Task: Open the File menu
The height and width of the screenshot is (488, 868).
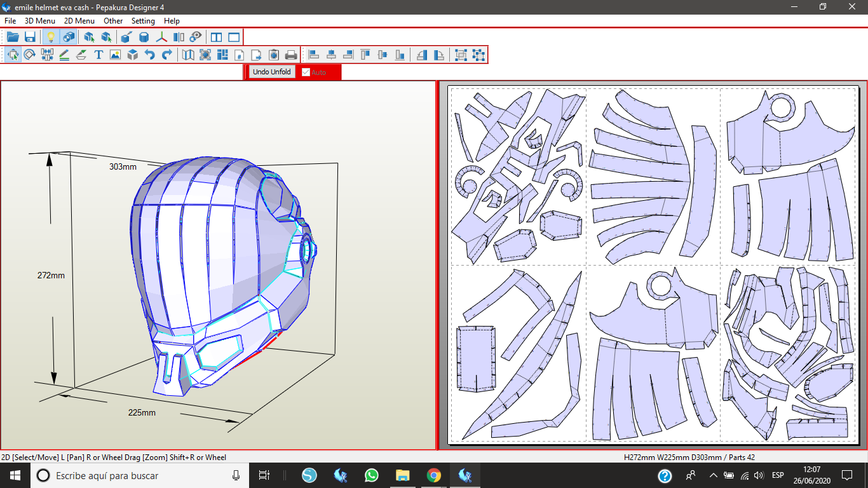Action: pyautogui.click(x=10, y=21)
